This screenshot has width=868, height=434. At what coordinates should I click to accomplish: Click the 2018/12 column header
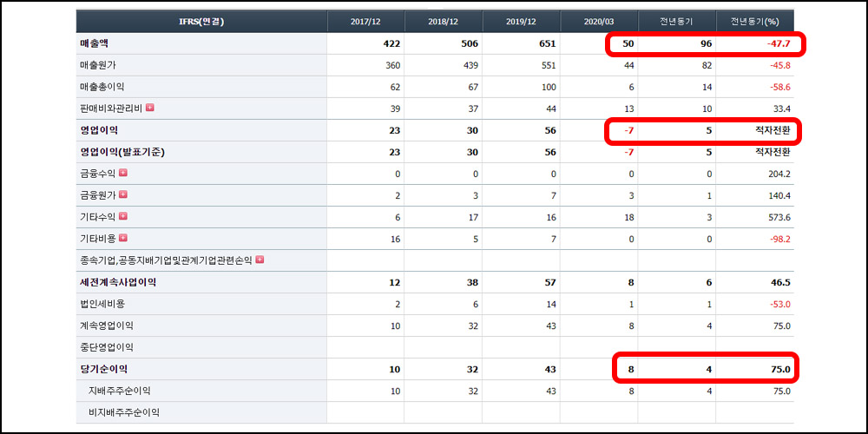[444, 22]
